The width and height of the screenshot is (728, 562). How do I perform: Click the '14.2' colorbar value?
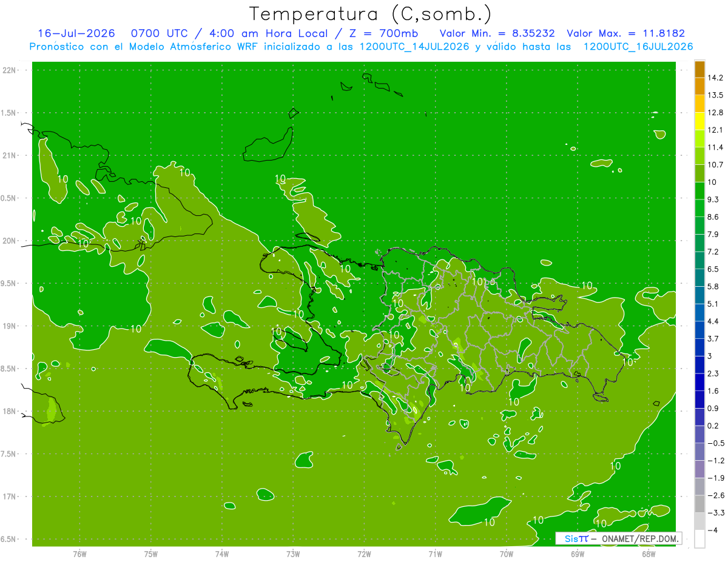715,78
